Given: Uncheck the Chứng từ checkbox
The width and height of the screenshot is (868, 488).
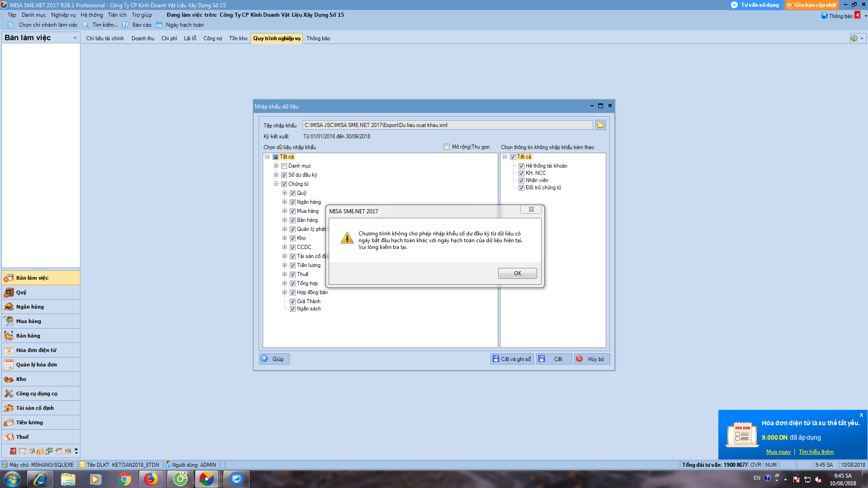Looking at the screenshot, I should pyautogui.click(x=284, y=184).
